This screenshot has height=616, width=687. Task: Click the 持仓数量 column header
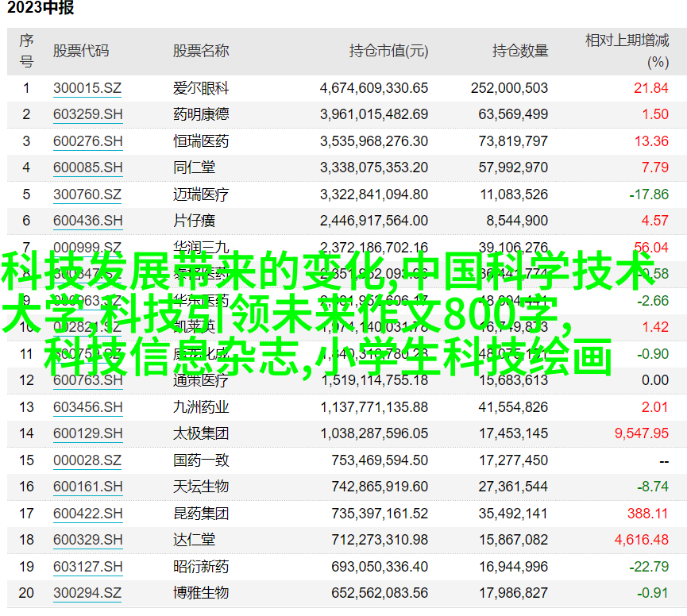pos(520,52)
